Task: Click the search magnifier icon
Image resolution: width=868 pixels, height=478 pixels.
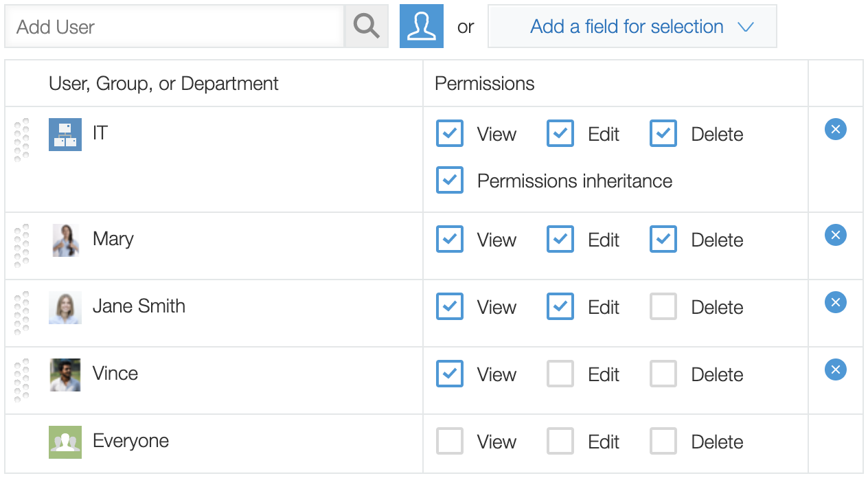Action: tap(365, 26)
